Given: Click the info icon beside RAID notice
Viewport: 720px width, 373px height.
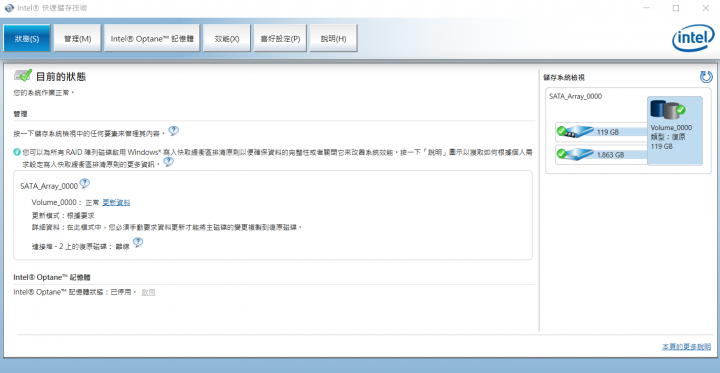Looking at the screenshot, I should coord(17,152).
